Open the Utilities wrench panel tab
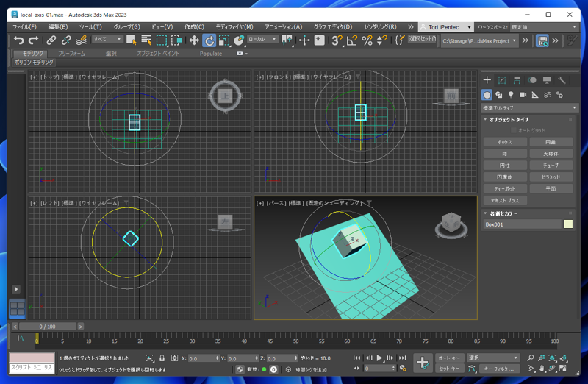The height and width of the screenshot is (384, 588). pos(562,80)
